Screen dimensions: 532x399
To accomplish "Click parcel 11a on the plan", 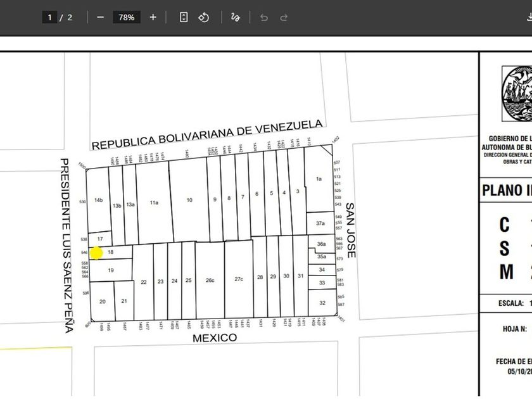I will tap(153, 203).
